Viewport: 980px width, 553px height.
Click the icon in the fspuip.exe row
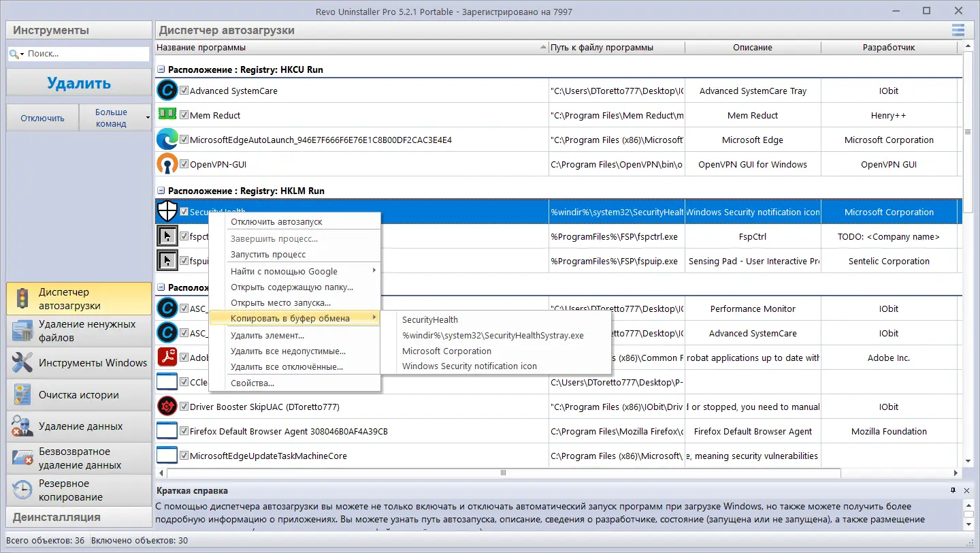[167, 261]
